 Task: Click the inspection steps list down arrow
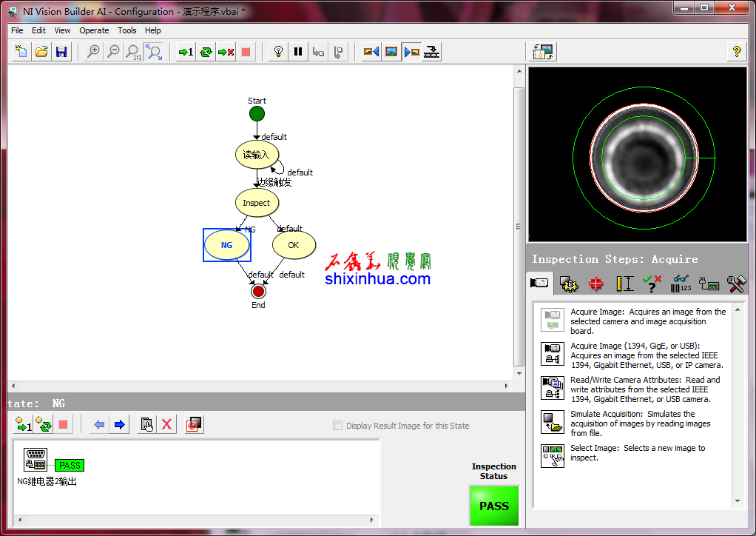pos(738,501)
